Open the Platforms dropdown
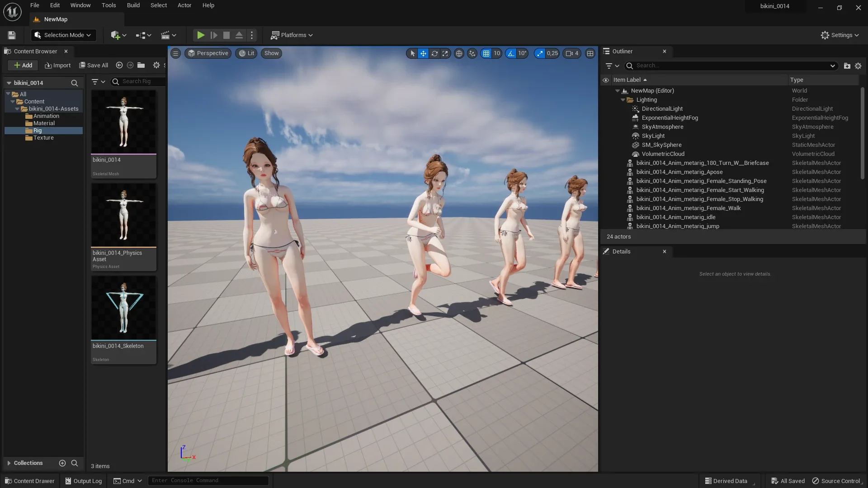This screenshot has height=488, width=868. click(x=292, y=35)
